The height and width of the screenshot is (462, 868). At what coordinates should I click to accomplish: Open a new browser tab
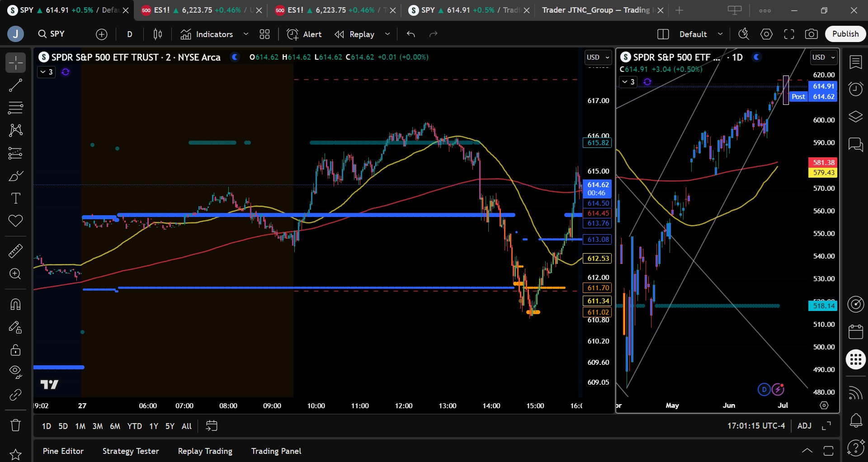(x=679, y=10)
